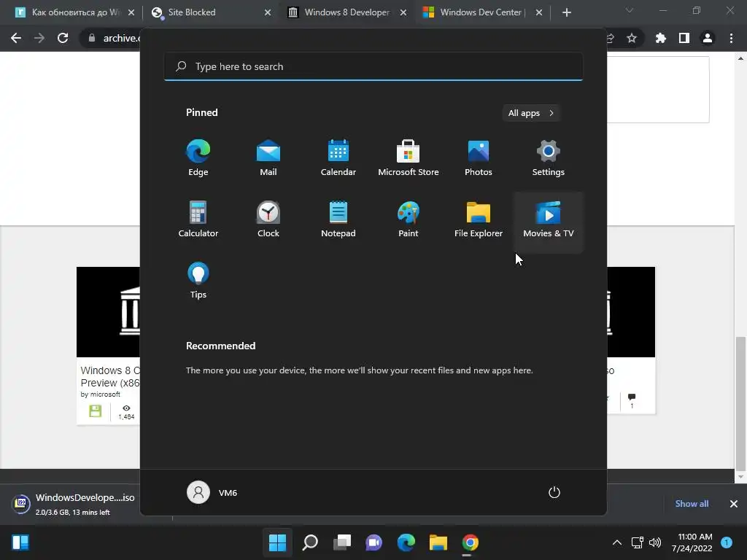Open the Calendar app

[338, 158]
